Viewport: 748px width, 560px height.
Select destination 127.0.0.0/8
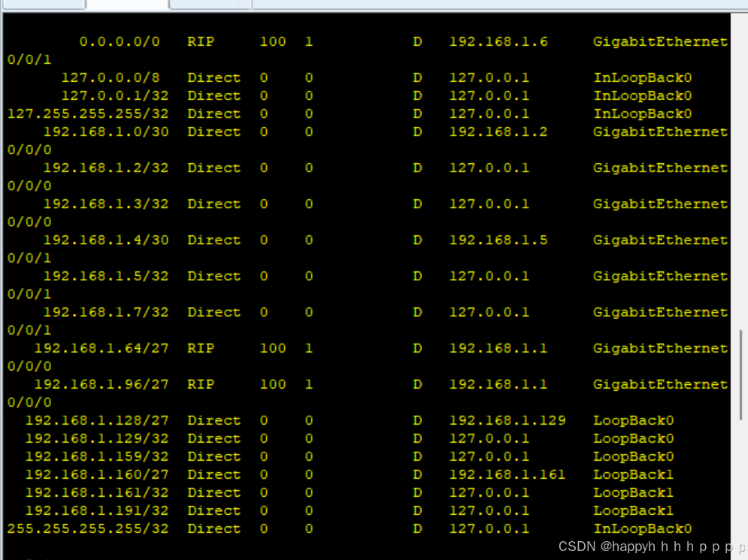[x=111, y=77]
